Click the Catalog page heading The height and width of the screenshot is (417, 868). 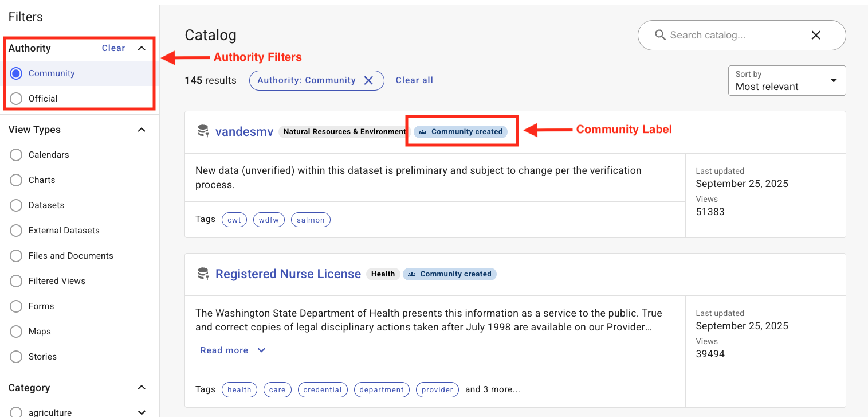(210, 35)
